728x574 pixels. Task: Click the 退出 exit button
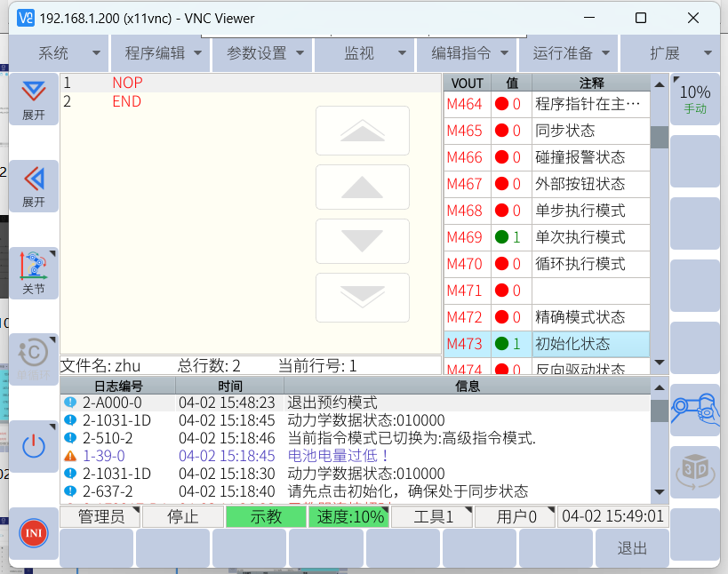pos(632,548)
